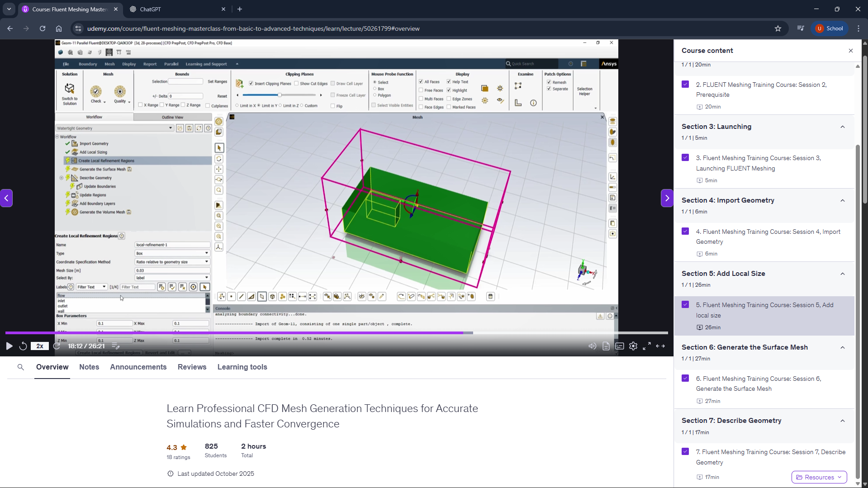Open the lecture transcript icon
This screenshot has height=488, width=868.
tap(606, 346)
